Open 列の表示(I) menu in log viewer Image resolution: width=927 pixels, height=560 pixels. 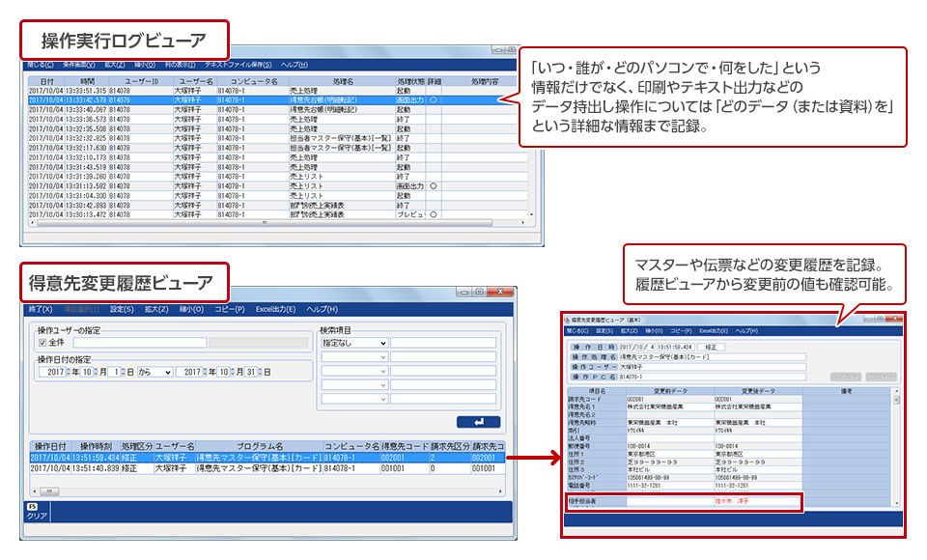[x=181, y=65]
